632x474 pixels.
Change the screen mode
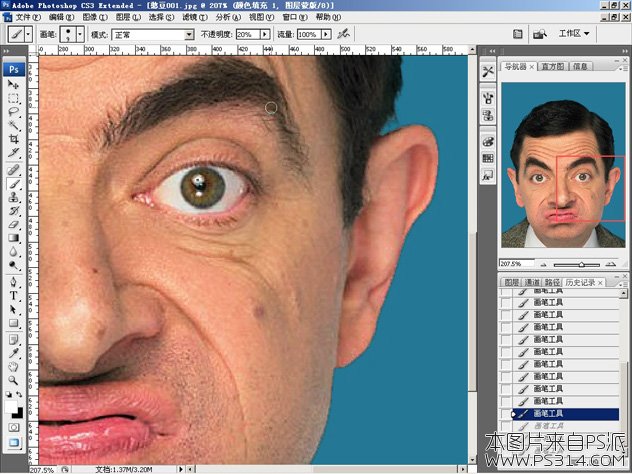(14, 443)
